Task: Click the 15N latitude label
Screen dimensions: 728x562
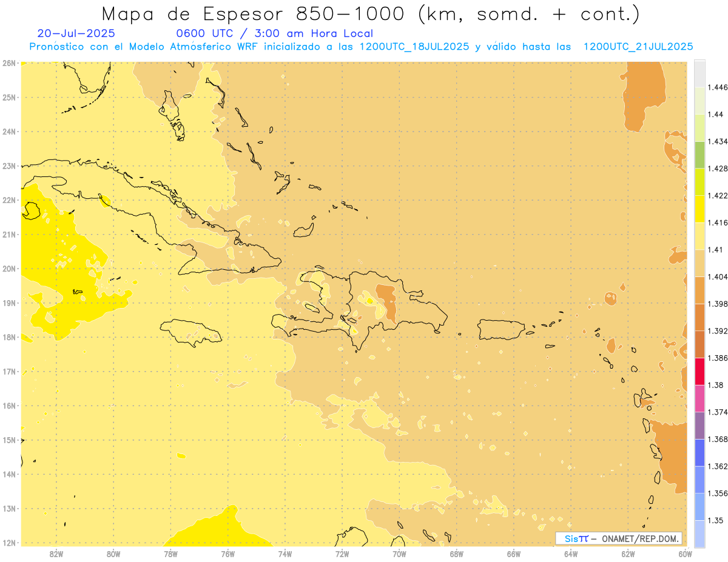Action: (9, 440)
